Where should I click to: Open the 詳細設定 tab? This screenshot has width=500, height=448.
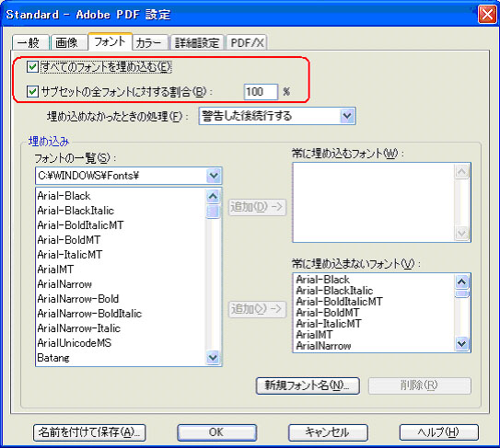(x=198, y=42)
